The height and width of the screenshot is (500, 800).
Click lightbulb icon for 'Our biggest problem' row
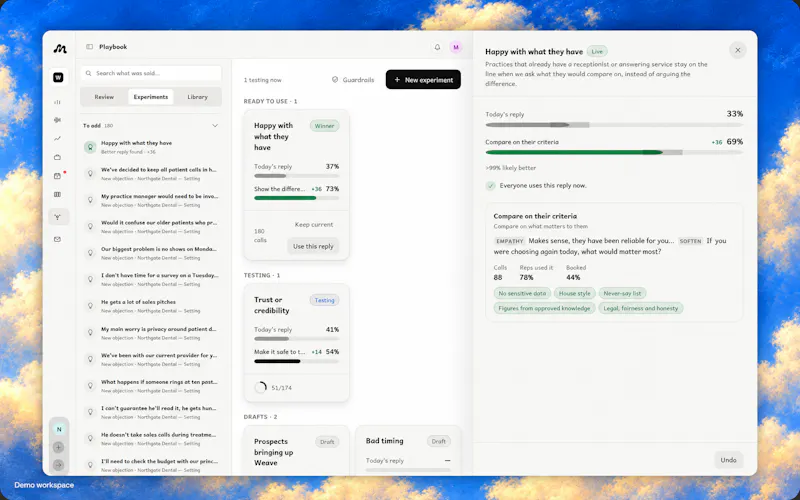[x=90, y=253]
